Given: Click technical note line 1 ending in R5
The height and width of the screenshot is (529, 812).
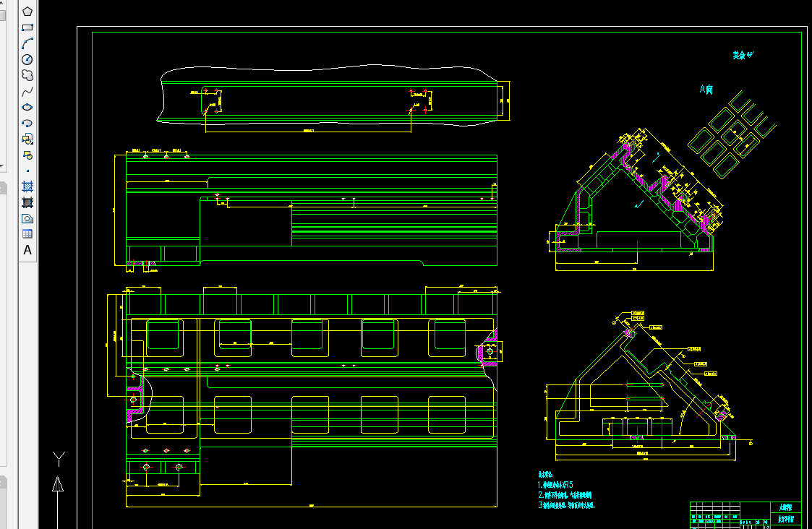Looking at the screenshot, I should (555, 485).
